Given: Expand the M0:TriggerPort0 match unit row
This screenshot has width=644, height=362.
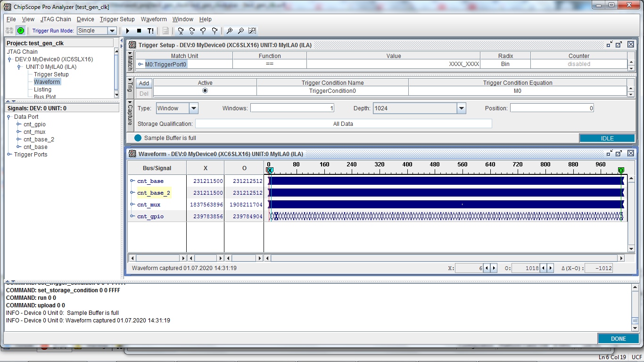Looking at the screenshot, I should tap(140, 64).
